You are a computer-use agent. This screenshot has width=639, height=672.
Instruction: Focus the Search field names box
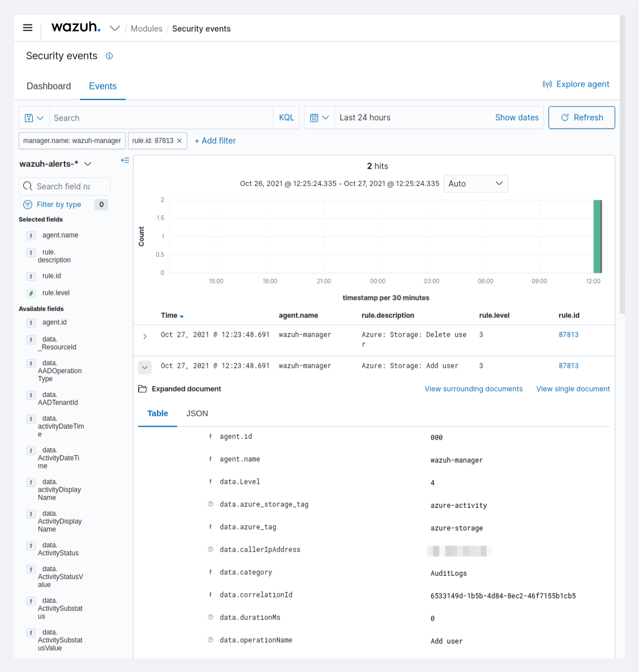pos(65,187)
